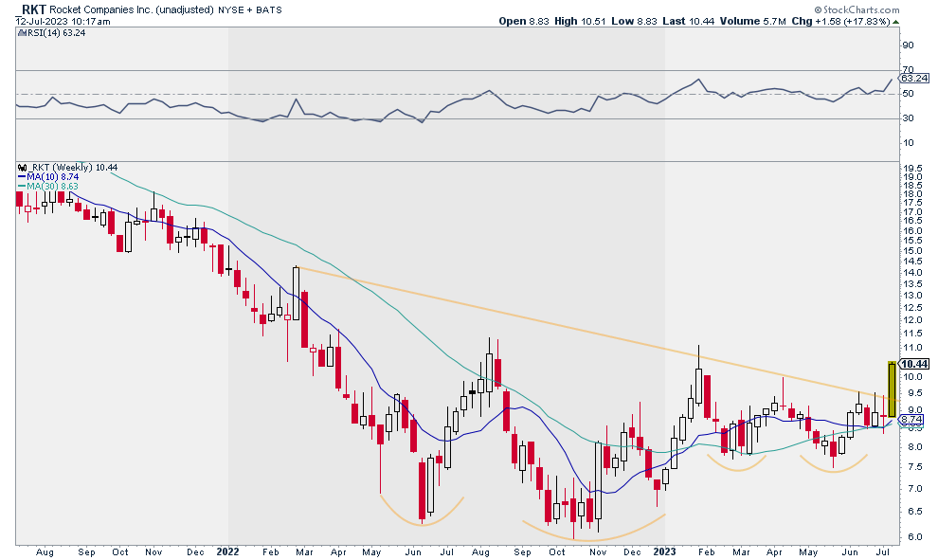Click the 'High 10.51' value in header
This screenshot has height=560, width=938.
click(x=580, y=21)
